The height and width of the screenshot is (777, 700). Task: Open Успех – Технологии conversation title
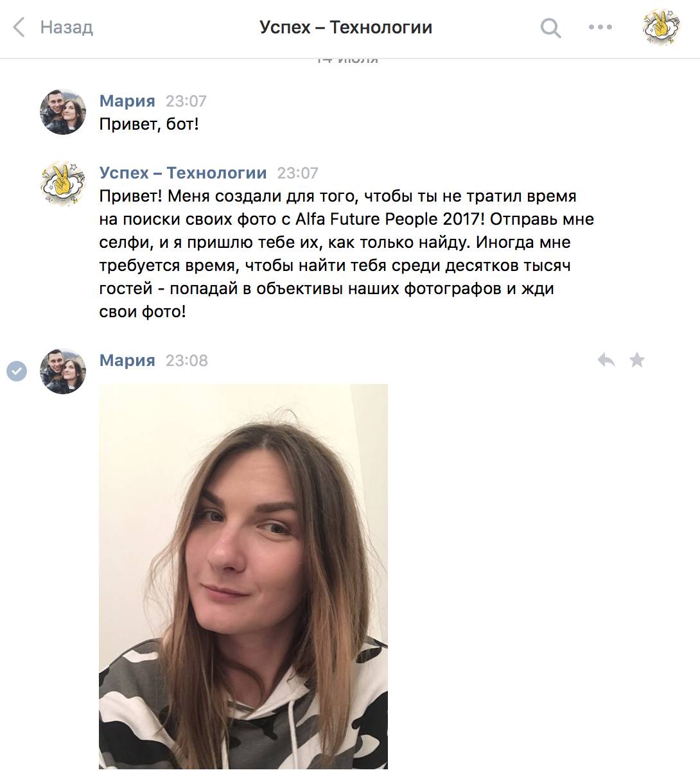[346, 28]
